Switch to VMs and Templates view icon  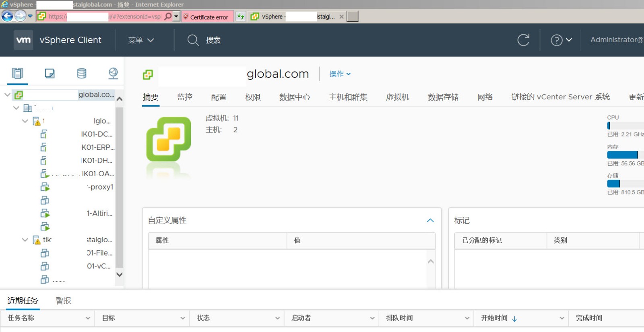[50, 73]
